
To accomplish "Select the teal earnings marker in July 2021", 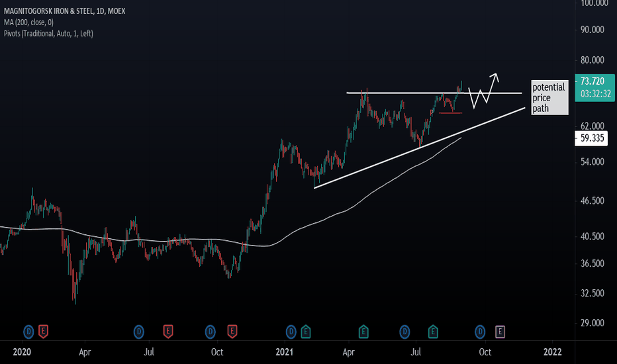I will click(x=433, y=332).
